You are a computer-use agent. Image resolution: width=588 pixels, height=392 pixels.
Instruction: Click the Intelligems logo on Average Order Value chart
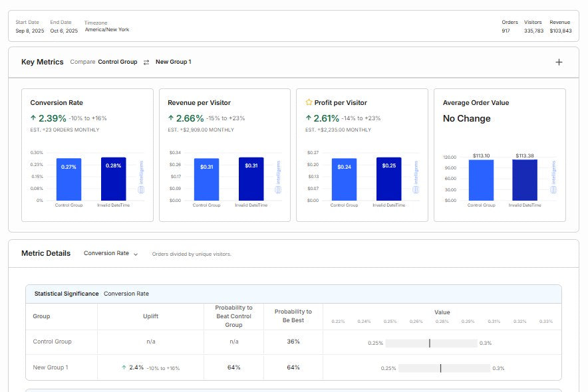coord(553,177)
